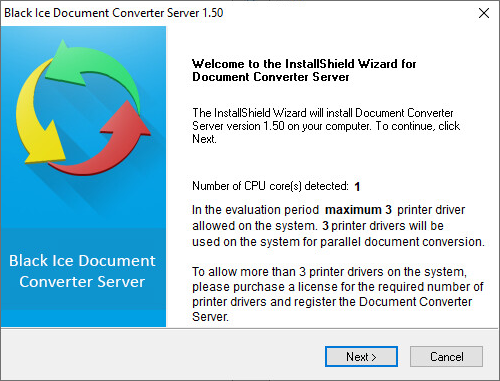
Task: Click the window title 'Black Ice Document Converter Server 1.50'
Action: pyautogui.click(x=114, y=13)
